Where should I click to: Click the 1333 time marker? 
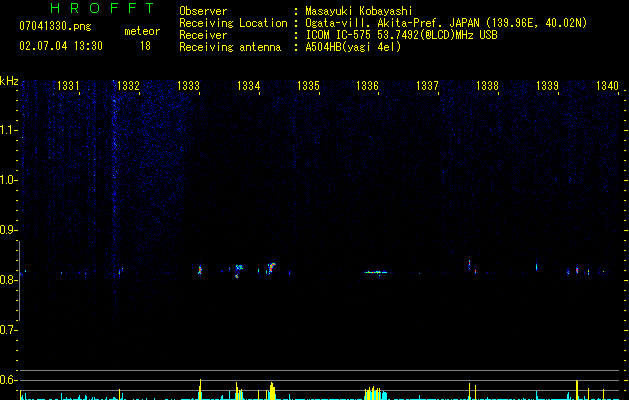click(188, 86)
